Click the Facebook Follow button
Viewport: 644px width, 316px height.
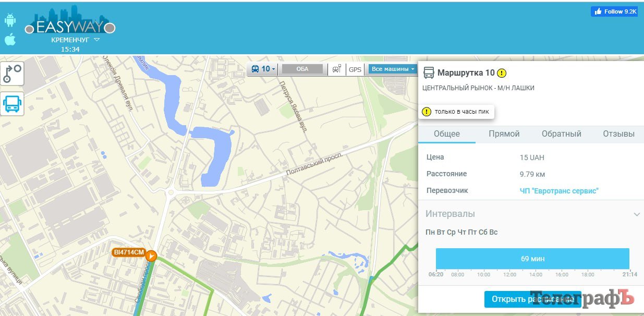tap(614, 11)
